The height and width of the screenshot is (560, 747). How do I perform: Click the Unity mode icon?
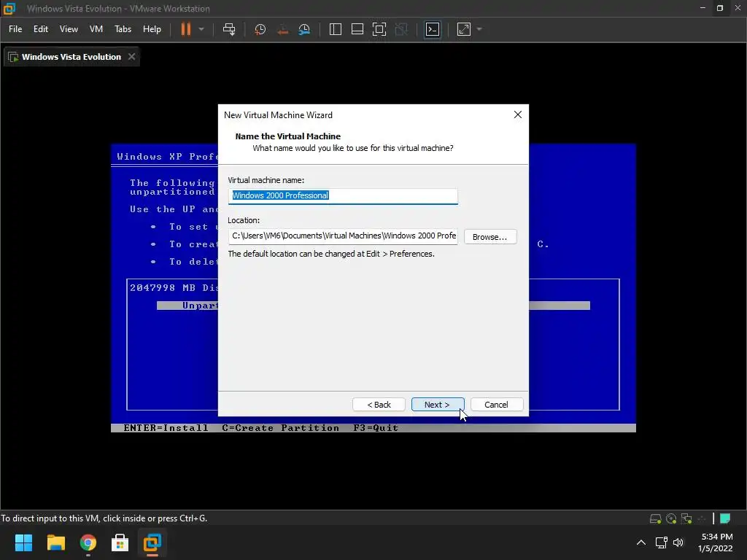[x=402, y=29]
